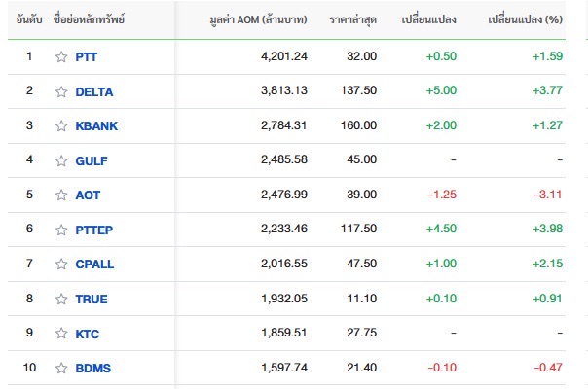Image resolution: width=588 pixels, height=389 pixels.
Task: Open the BDMS symbol link
Action: pyautogui.click(x=93, y=368)
